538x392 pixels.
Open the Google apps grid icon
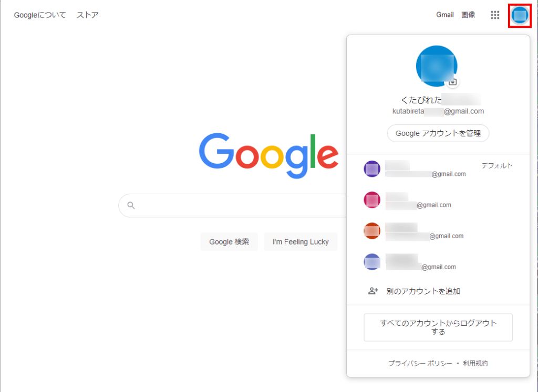(495, 15)
